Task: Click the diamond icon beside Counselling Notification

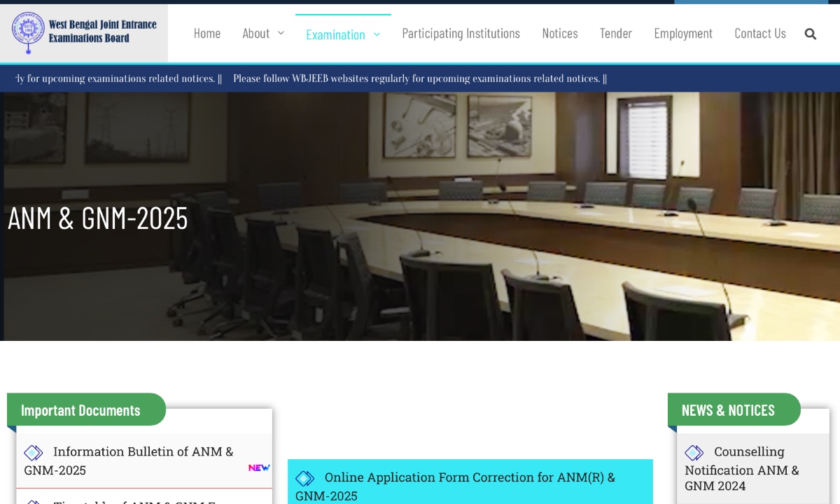Action: (x=694, y=452)
